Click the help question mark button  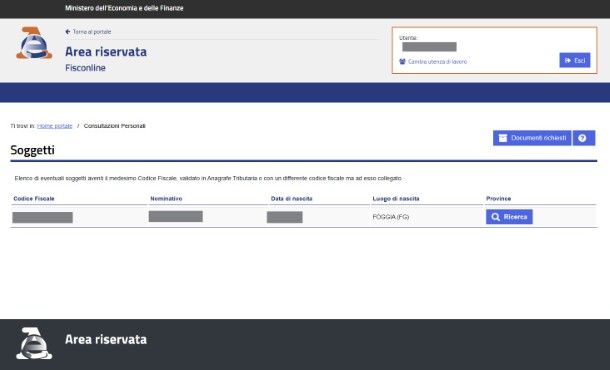point(584,138)
